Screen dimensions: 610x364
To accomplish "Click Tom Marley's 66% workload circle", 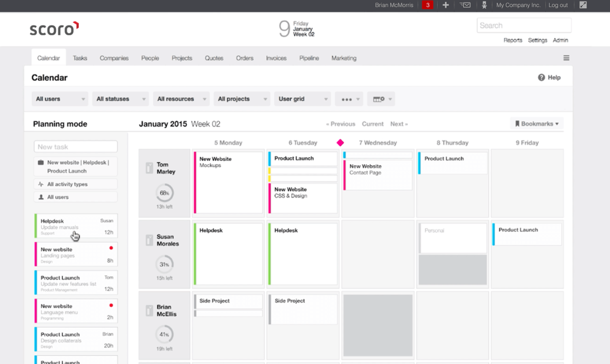I will [x=165, y=193].
